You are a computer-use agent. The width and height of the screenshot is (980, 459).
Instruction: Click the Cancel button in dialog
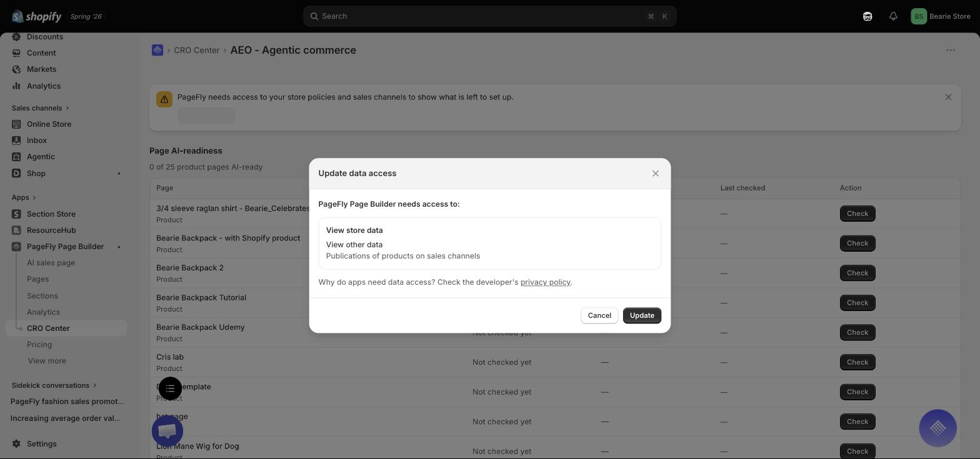click(x=599, y=315)
